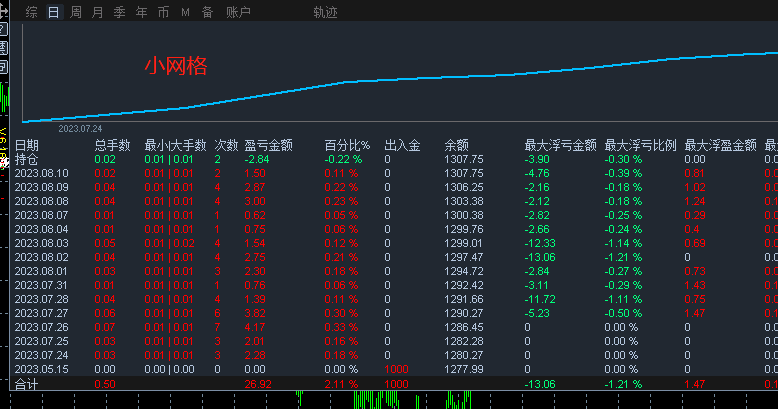Viewport: 778px width, 409px height.
Task: Click floating loss -12.33 in 2023.08.03 row
Action: click(x=540, y=243)
